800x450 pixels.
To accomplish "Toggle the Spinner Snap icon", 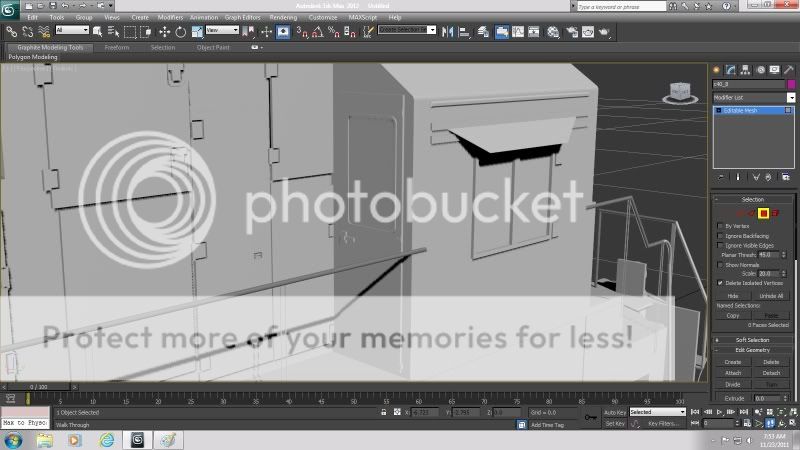I will click(x=349, y=32).
